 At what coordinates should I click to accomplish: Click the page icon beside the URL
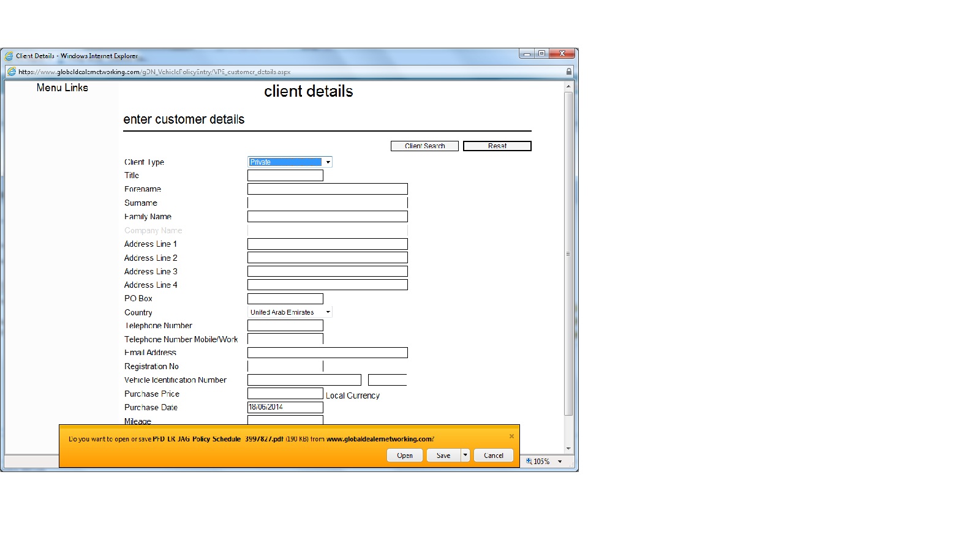point(11,72)
